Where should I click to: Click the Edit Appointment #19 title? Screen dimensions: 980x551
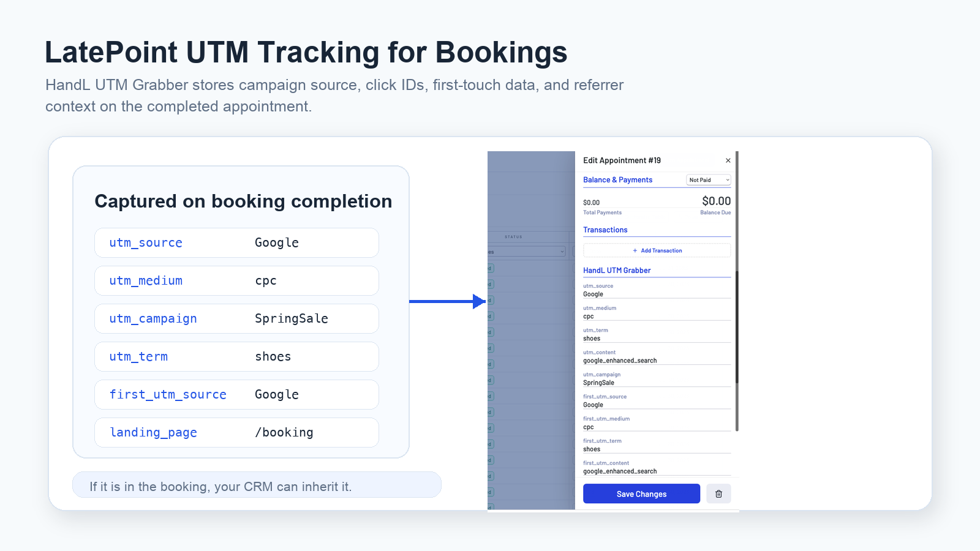pos(622,160)
